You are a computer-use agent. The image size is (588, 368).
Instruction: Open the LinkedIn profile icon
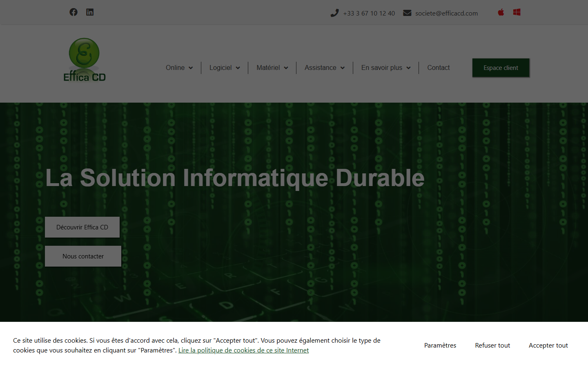90,12
